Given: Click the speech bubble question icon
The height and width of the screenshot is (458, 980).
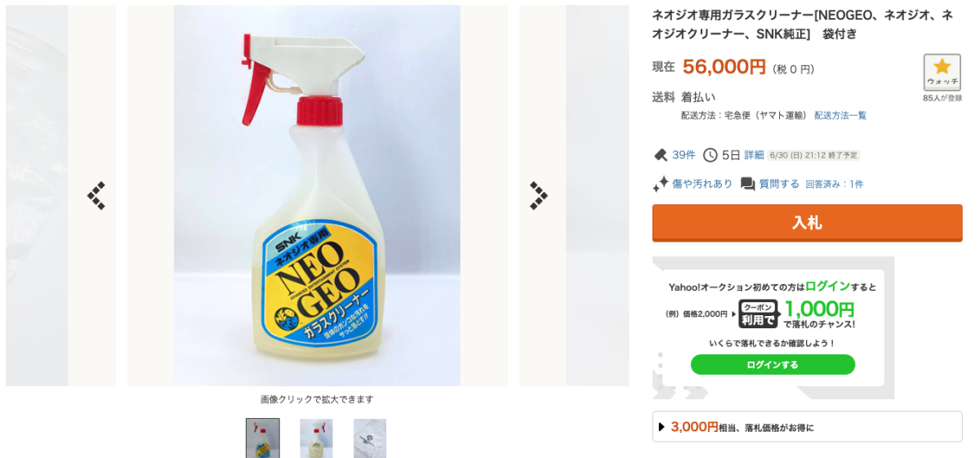Looking at the screenshot, I should coord(747,184).
